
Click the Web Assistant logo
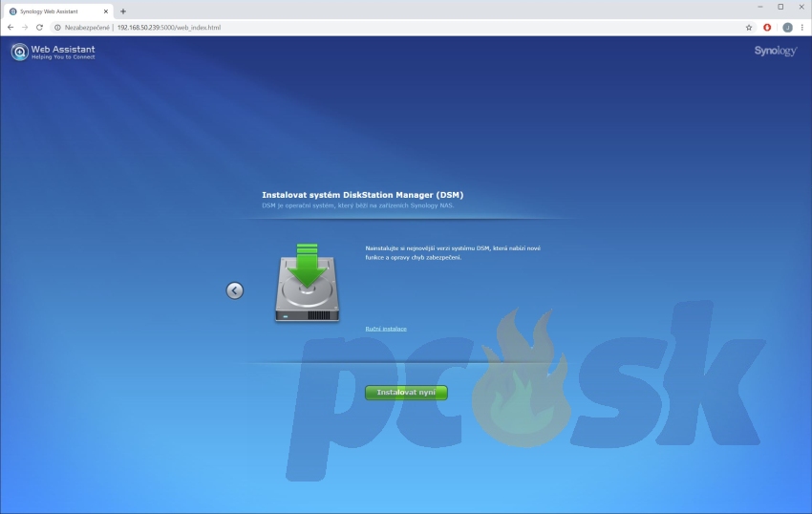(53, 52)
